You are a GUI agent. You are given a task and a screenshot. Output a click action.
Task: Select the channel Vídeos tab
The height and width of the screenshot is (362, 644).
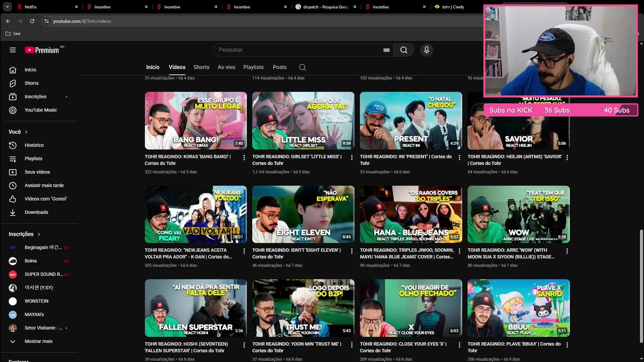[177, 67]
